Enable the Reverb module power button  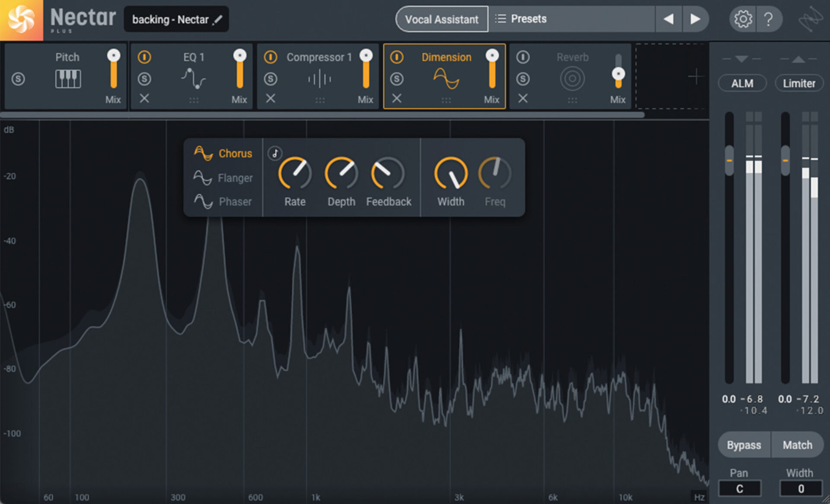[523, 57]
